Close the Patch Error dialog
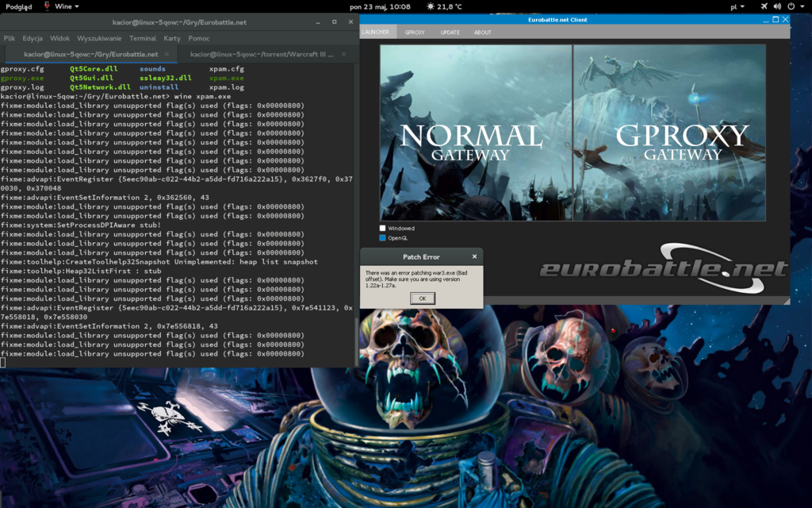The height and width of the screenshot is (508, 812). 474,256
